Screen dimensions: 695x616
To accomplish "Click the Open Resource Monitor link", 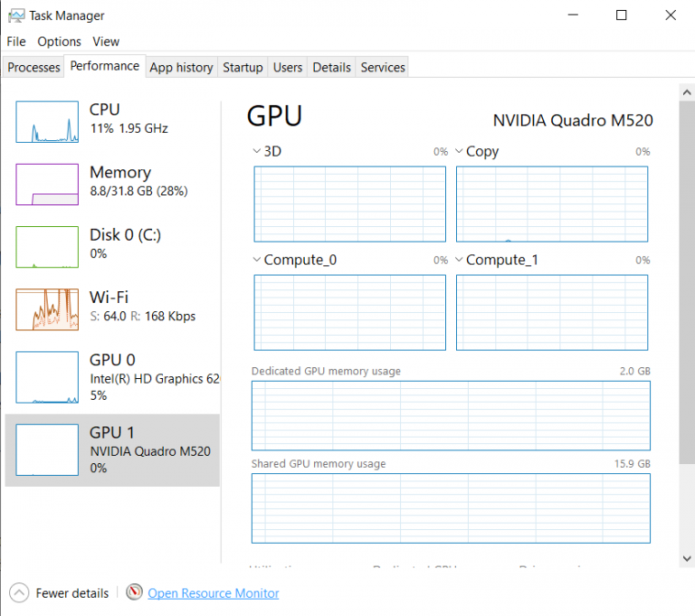I will pyautogui.click(x=214, y=593).
